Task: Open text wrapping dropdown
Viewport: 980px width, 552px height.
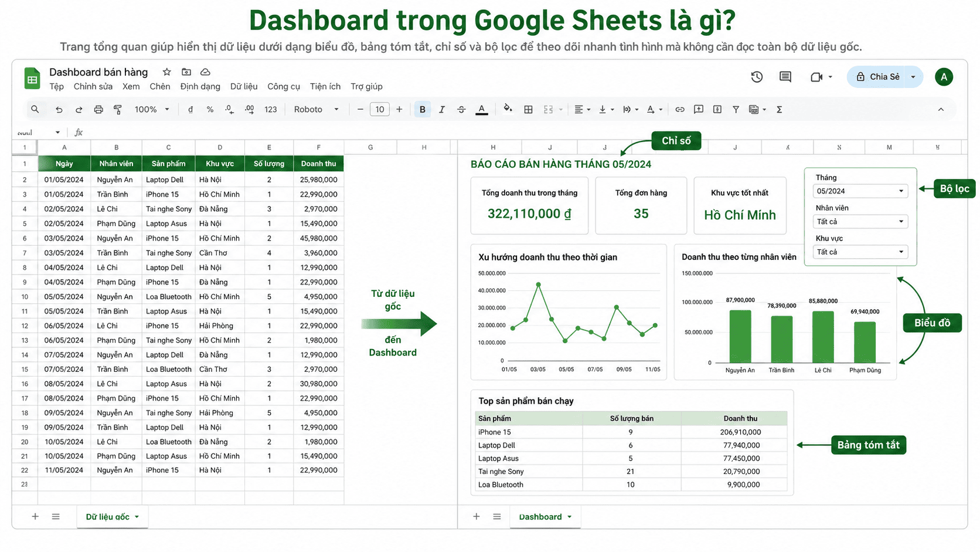Action: coord(631,110)
